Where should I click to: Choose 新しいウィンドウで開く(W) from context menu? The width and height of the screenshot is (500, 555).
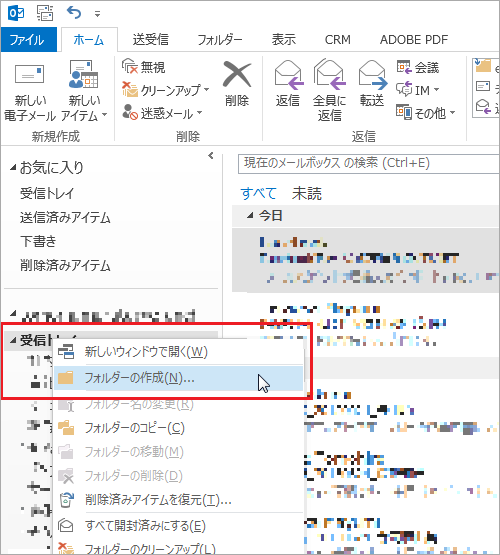[x=179, y=352]
